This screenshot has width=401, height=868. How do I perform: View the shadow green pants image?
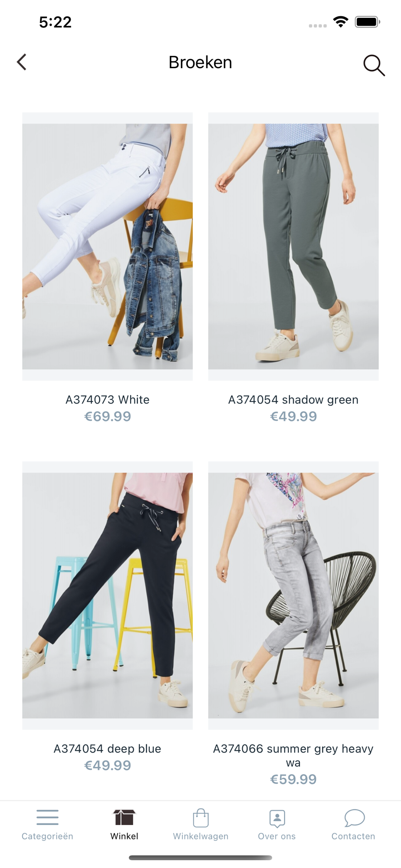(293, 247)
